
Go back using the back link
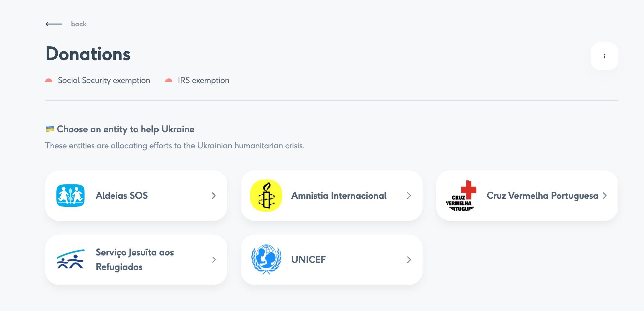79,24
